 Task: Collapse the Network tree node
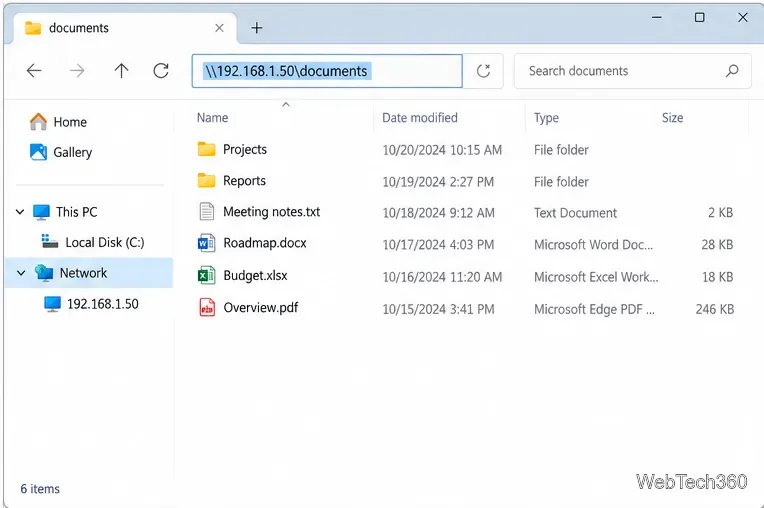(x=21, y=273)
